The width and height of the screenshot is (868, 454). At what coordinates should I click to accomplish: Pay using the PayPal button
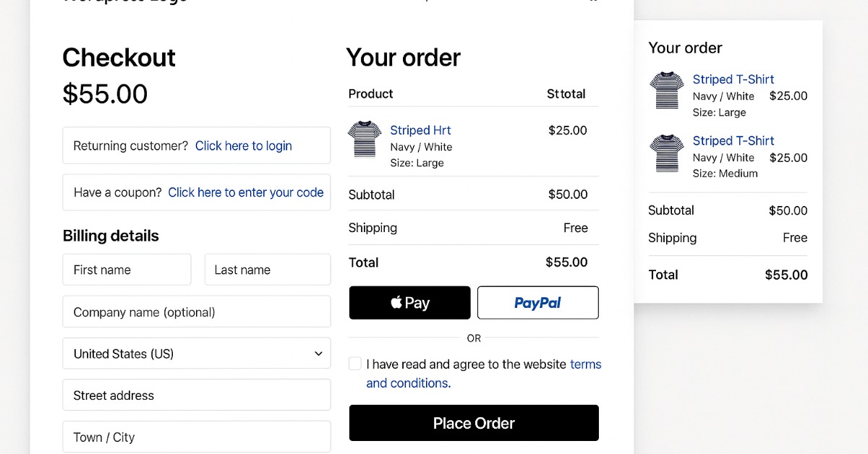coord(537,303)
